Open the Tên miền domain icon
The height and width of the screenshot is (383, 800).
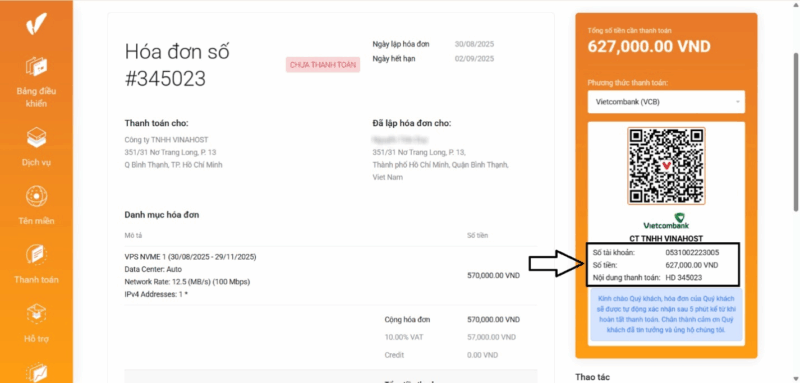click(36, 196)
